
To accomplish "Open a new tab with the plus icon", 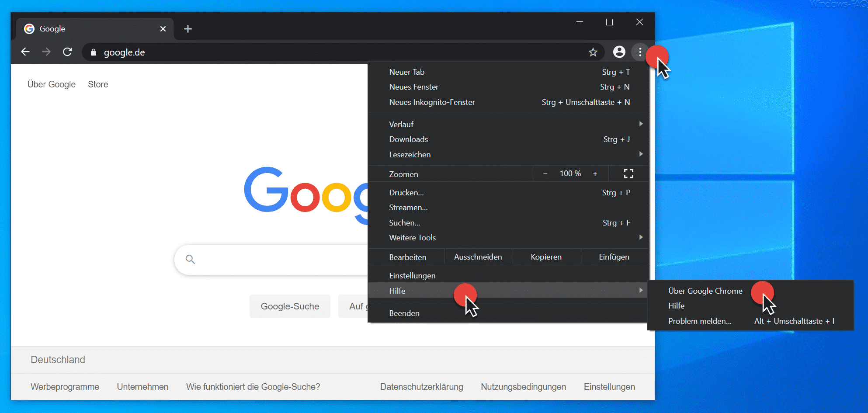I will pos(188,29).
